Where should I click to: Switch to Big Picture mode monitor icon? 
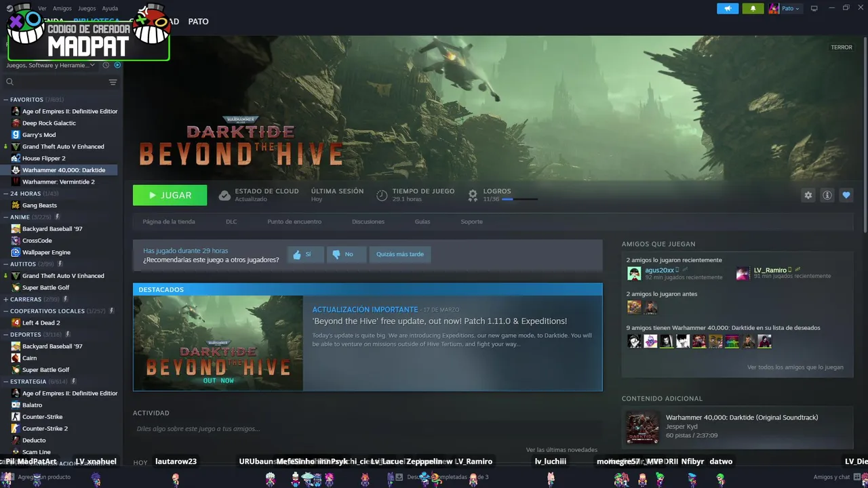click(814, 8)
